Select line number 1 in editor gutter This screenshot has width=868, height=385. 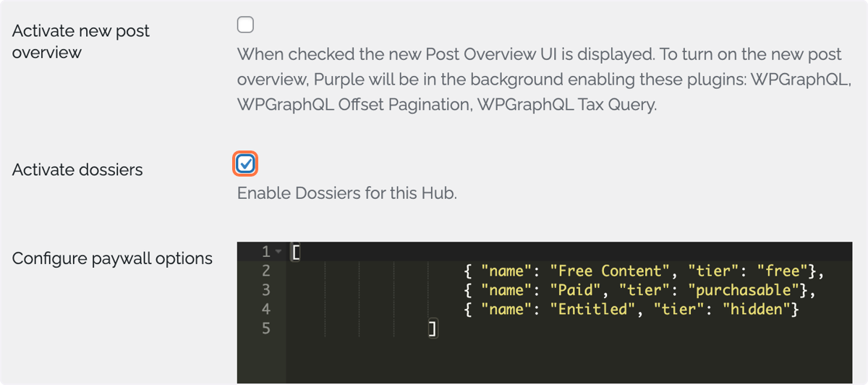pos(265,252)
